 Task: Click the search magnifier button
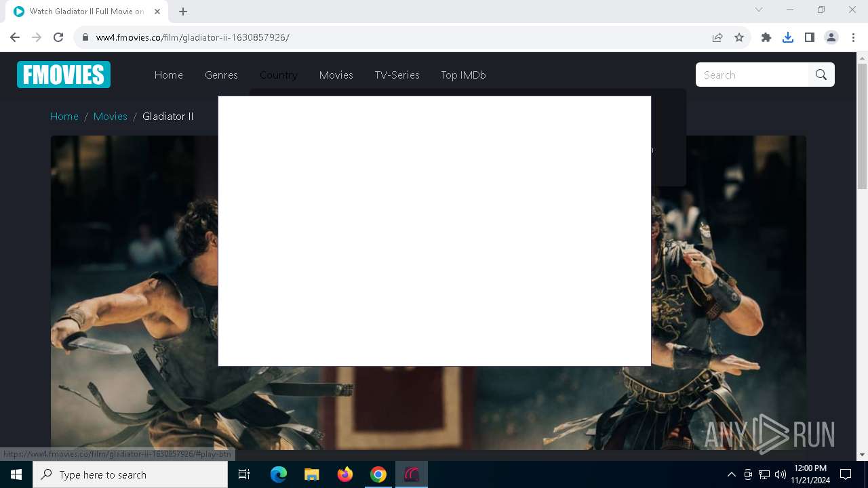(x=821, y=75)
